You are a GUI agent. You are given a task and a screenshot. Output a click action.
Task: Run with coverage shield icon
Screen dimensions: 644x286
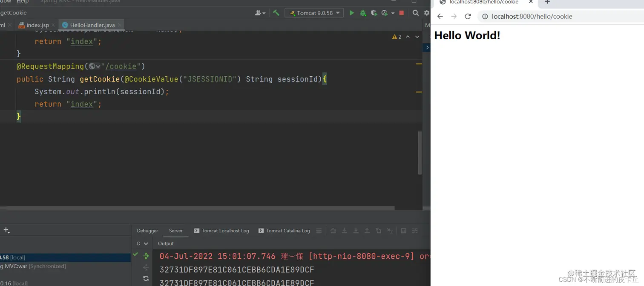click(x=374, y=13)
